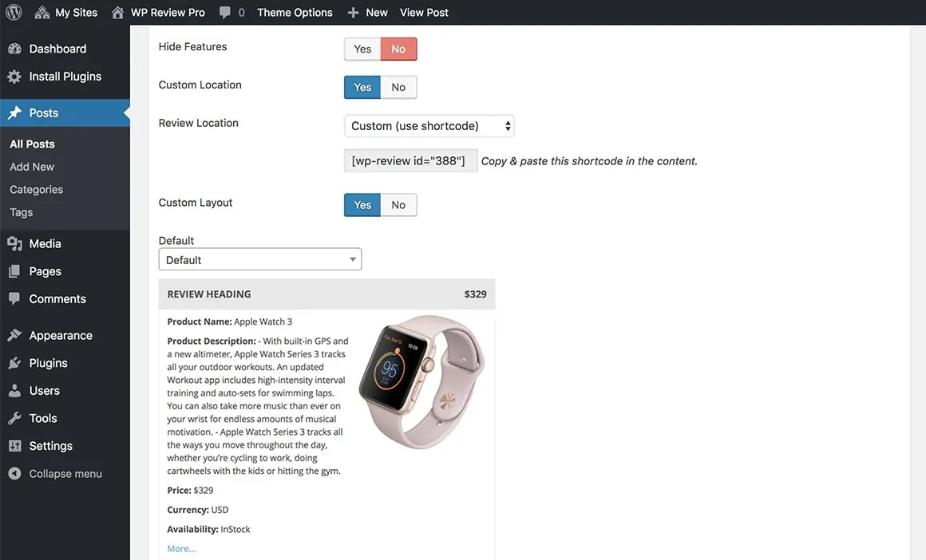Screen dimensions: 926x560
Task: Open the New content menu
Action: (368, 13)
